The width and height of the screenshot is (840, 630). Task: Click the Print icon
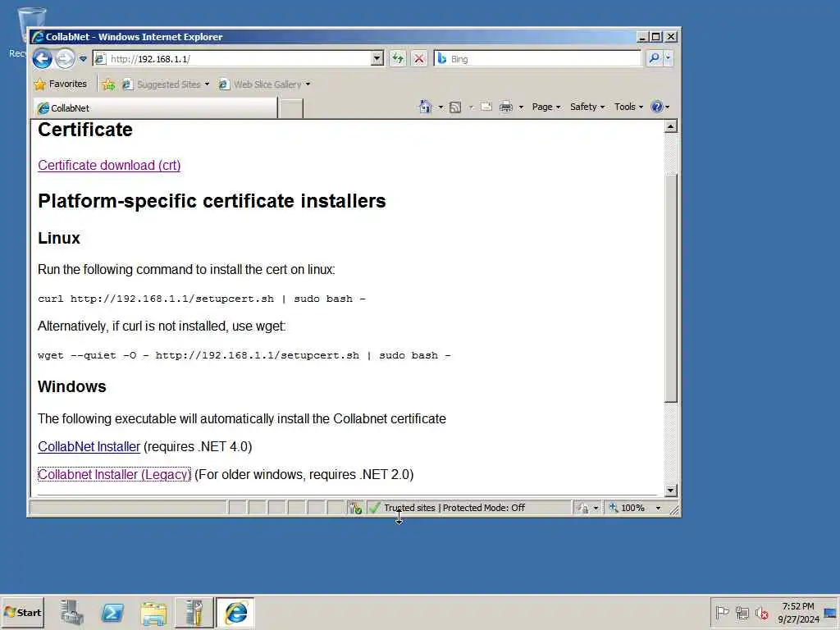tap(505, 107)
